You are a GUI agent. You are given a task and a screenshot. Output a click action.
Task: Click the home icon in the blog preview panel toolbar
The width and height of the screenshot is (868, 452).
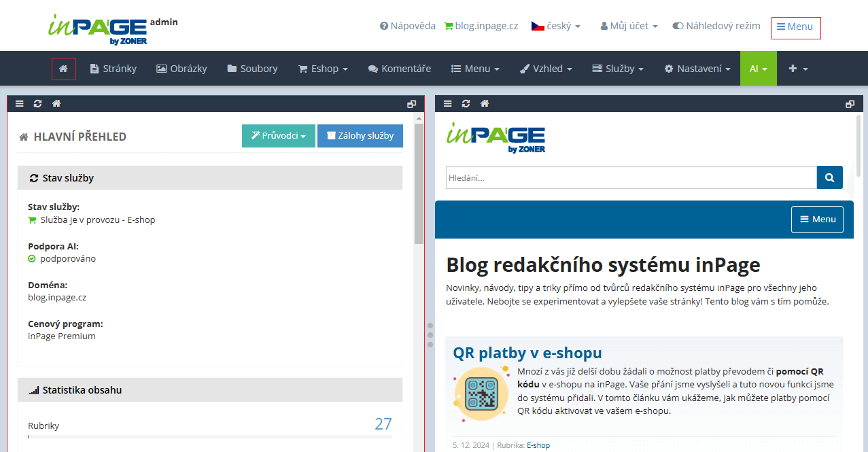(x=484, y=104)
